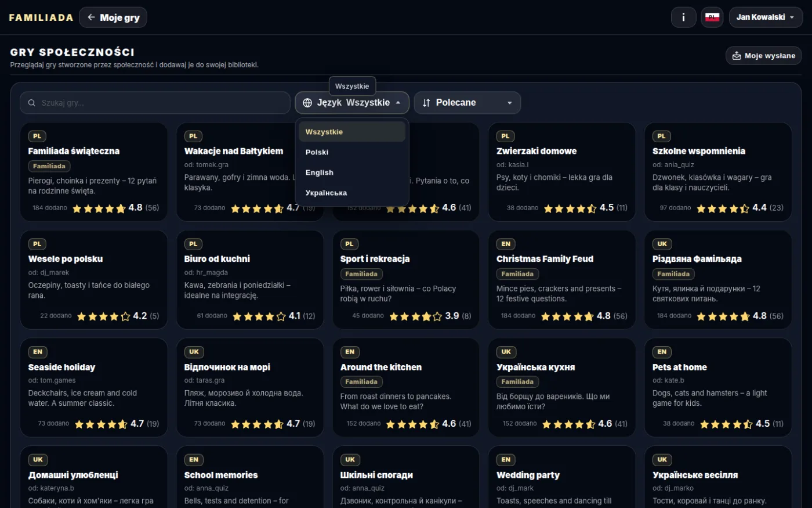Image resolution: width=812 pixels, height=508 pixels.
Task: Click the FAMILIADA logo
Action: 41,17
